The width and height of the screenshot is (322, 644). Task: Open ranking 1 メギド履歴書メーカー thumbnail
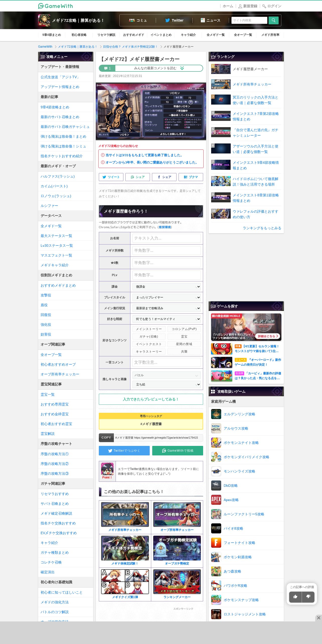(221, 69)
